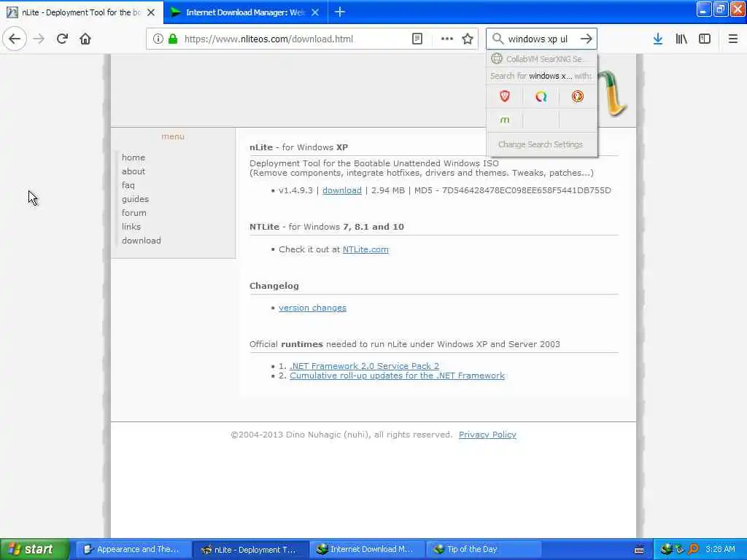Visit the forum menu link

[x=134, y=212]
